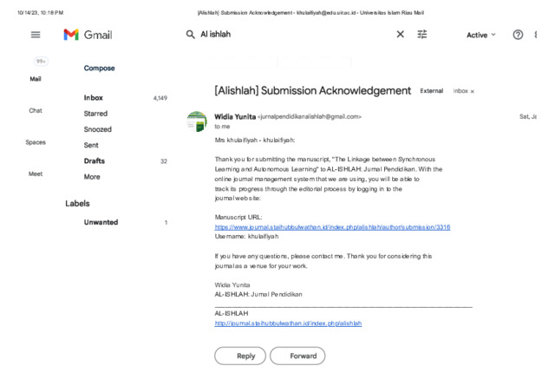The image size is (555, 392).
Task: Click sender name Widia Yunita
Action: (235, 116)
